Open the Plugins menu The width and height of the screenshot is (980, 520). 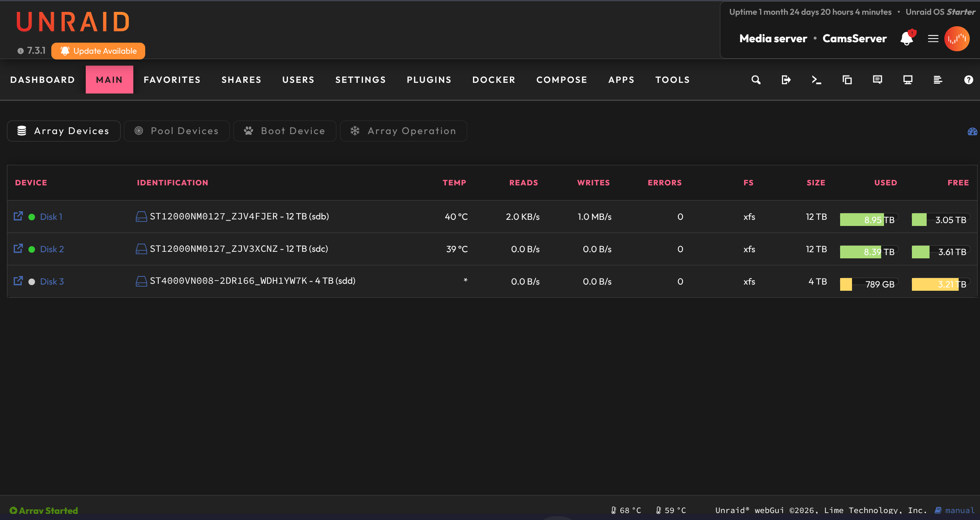point(429,80)
